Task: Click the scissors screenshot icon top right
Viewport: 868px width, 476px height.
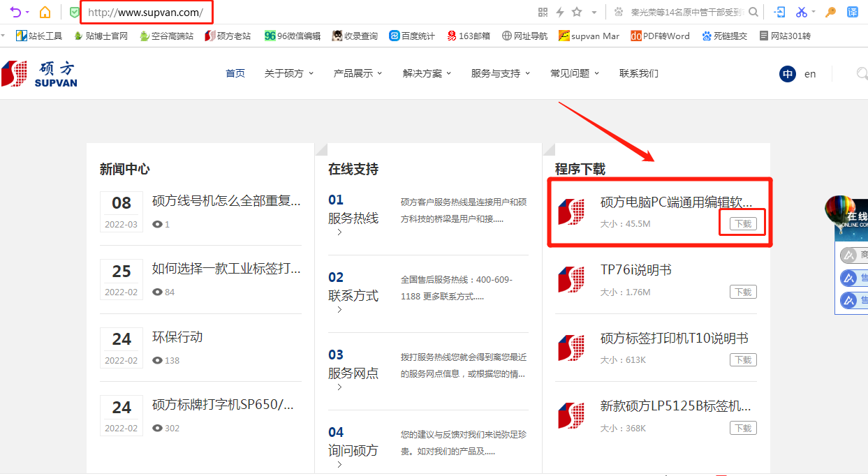Action: [802, 11]
